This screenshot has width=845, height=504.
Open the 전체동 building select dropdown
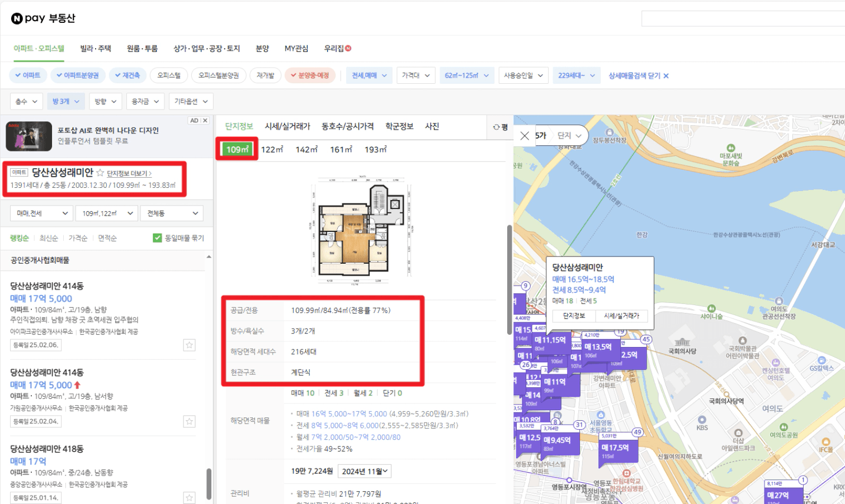(172, 213)
